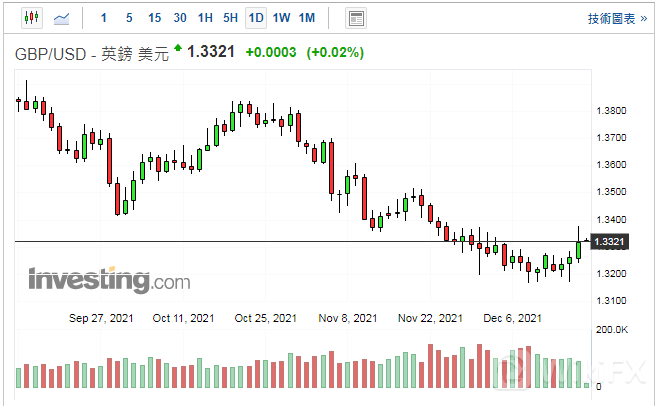
Task: Activate the 1D daily timeframe
Action: [256, 18]
